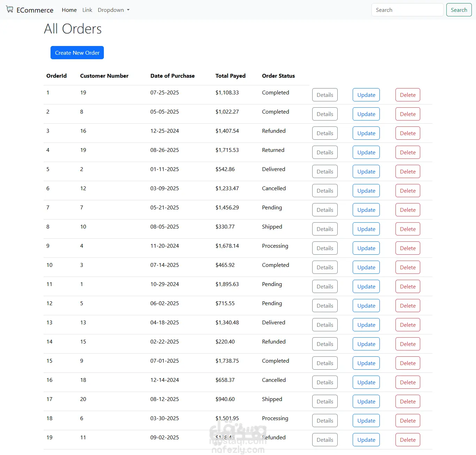Update order 15 totaling $1,738.75
The image size is (476, 455).
[x=366, y=363]
